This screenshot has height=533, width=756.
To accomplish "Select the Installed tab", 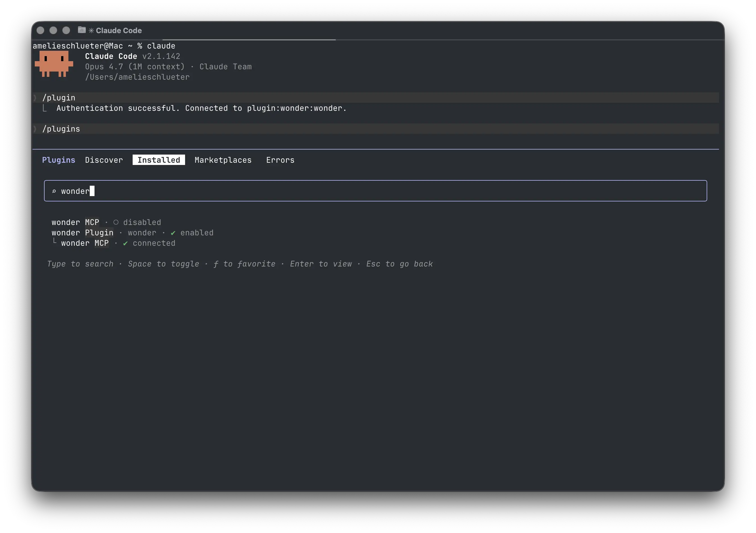I will [x=159, y=160].
